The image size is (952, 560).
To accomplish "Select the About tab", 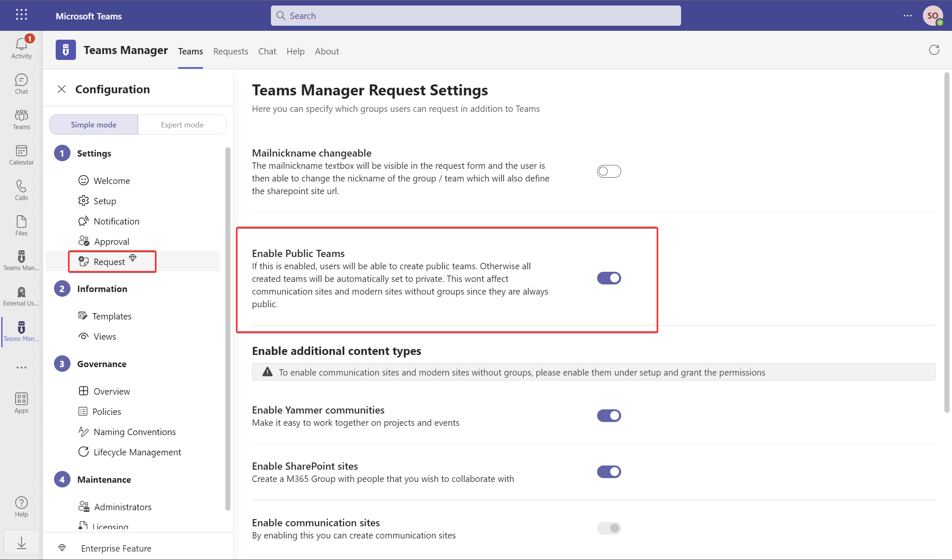I will (x=327, y=51).
